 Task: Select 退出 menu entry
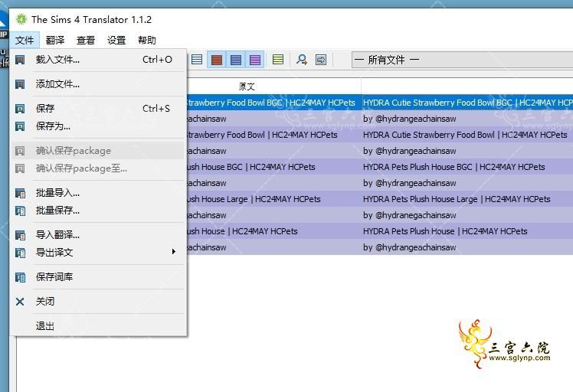point(97,326)
